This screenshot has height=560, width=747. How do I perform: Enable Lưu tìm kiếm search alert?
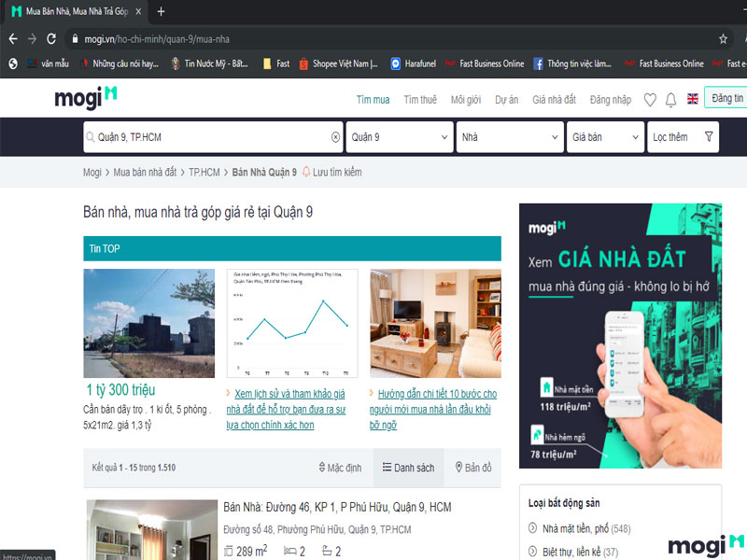[334, 172]
